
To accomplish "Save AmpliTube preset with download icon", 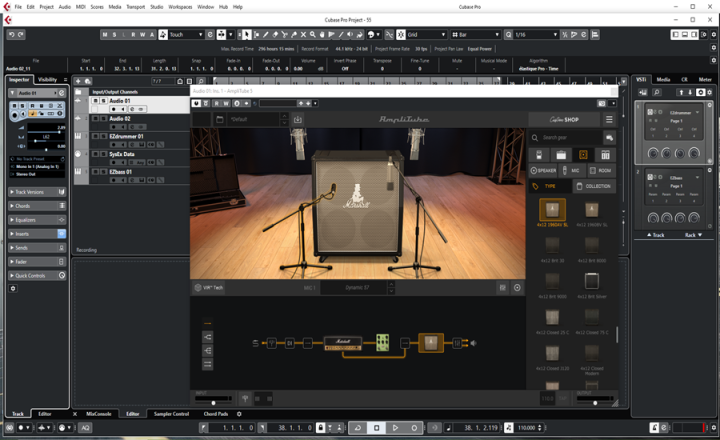I will pyautogui.click(x=298, y=119).
